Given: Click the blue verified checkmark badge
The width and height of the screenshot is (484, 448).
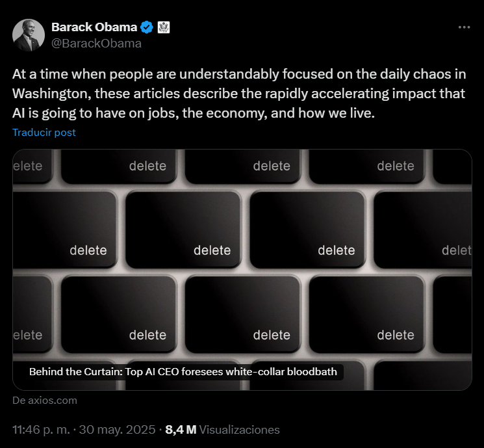Looking at the screenshot, I should [x=147, y=27].
